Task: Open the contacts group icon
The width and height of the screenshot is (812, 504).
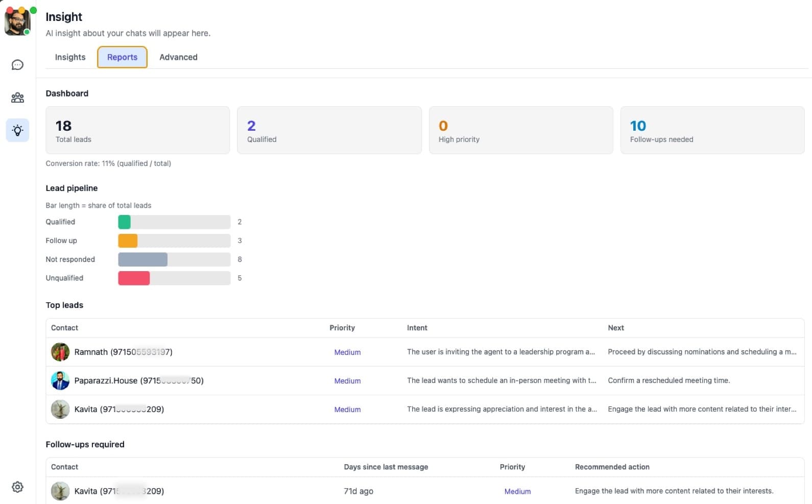Action: coord(17,98)
